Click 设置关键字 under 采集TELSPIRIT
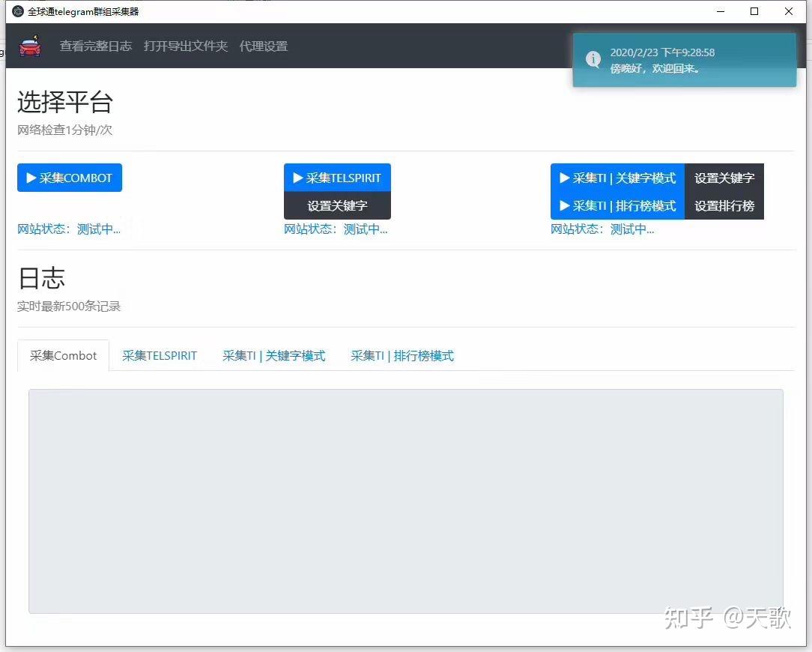The image size is (812, 652). tap(337, 206)
